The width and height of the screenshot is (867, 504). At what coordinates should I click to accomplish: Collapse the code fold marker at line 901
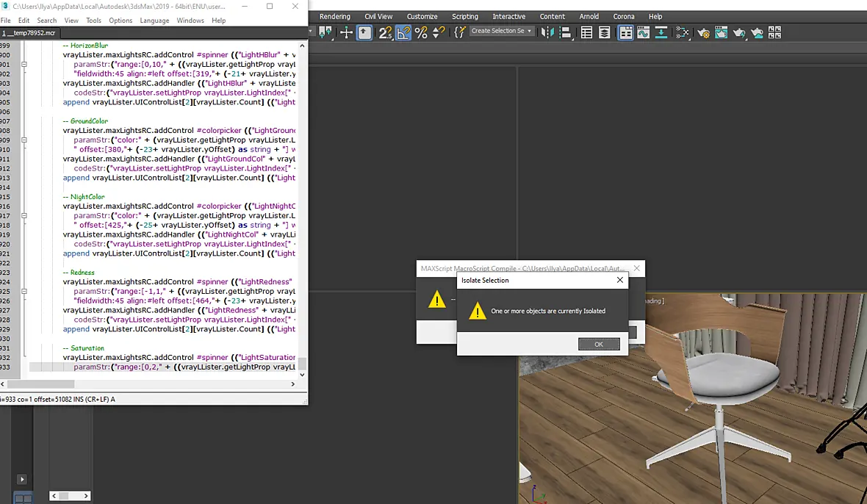(x=24, y=64)
